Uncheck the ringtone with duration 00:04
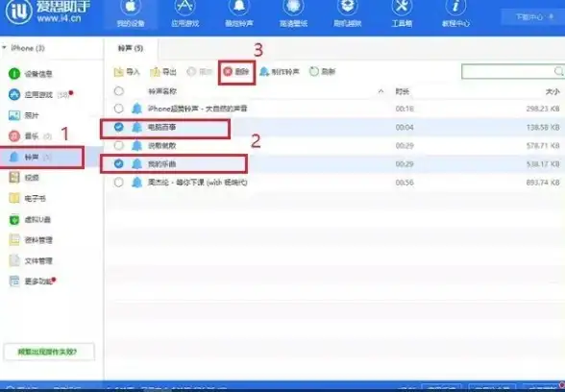The width and height of the screenshot is (565, 392). 118,127
